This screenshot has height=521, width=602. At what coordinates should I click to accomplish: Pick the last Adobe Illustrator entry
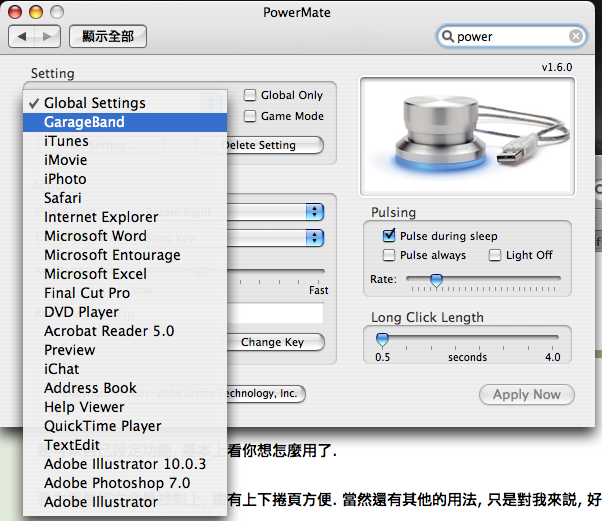(x=125, y=502)
